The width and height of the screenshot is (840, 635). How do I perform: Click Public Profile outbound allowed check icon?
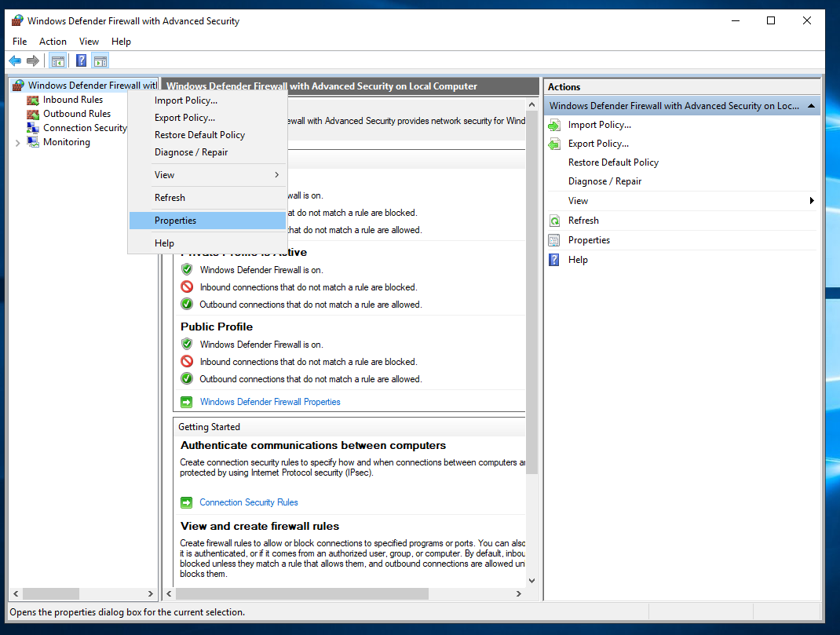point(186,378)
